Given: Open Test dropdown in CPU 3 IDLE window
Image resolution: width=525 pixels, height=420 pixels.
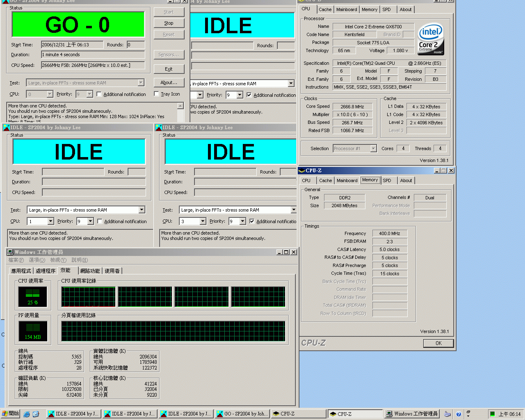Looking at the screenshot, I should pyautogui.click(x=293, y=210).
